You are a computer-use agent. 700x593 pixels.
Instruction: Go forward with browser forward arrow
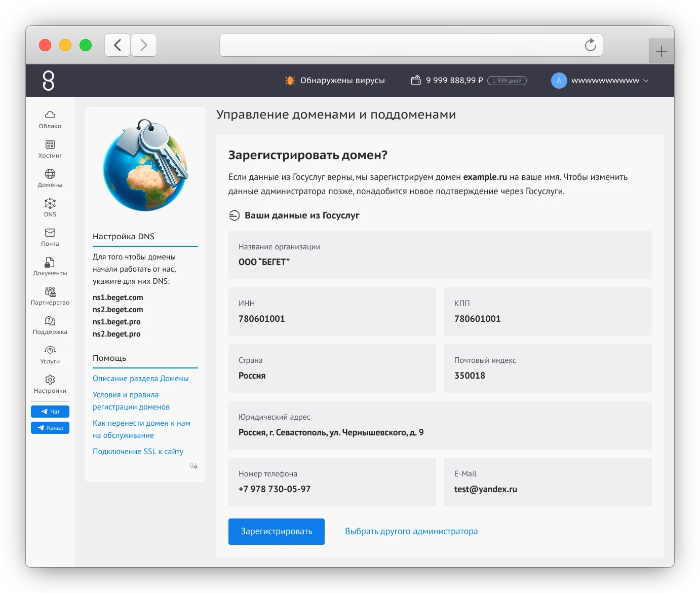144,45
